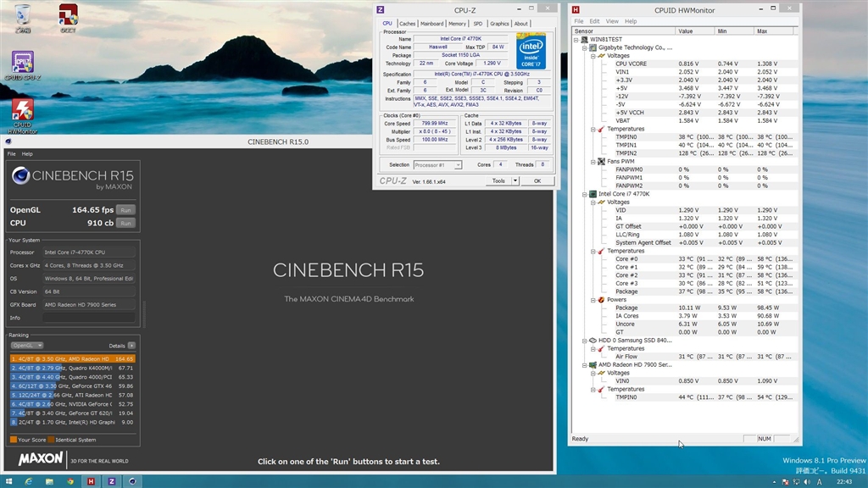Viewport: 868px width, 488px height.
Task: Switch to the Mainboard tab in CPU-Z
Action: pyautogui.click(x=431, y=24)
